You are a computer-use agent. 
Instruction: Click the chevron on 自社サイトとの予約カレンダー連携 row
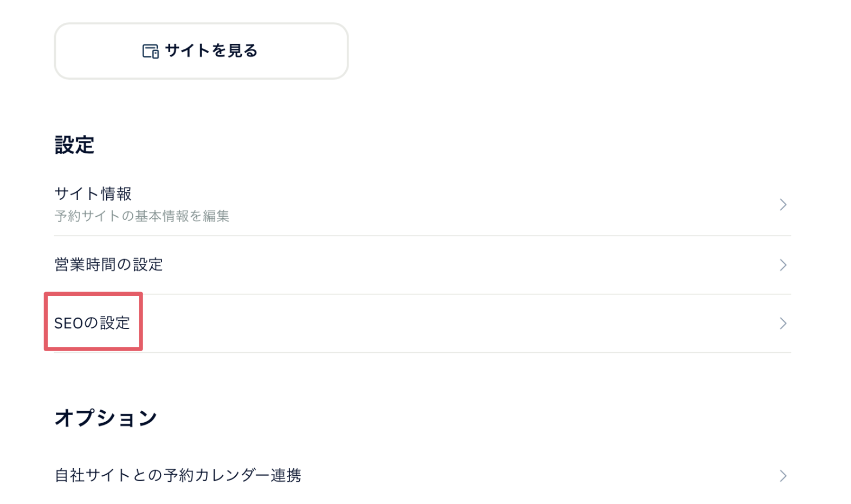[783, 476]
